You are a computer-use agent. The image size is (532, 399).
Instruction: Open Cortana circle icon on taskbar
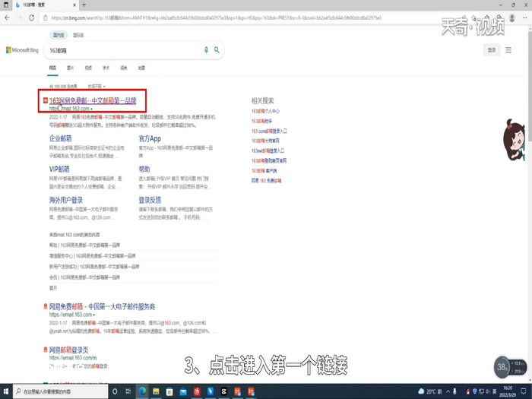click(x=115, y=391)
